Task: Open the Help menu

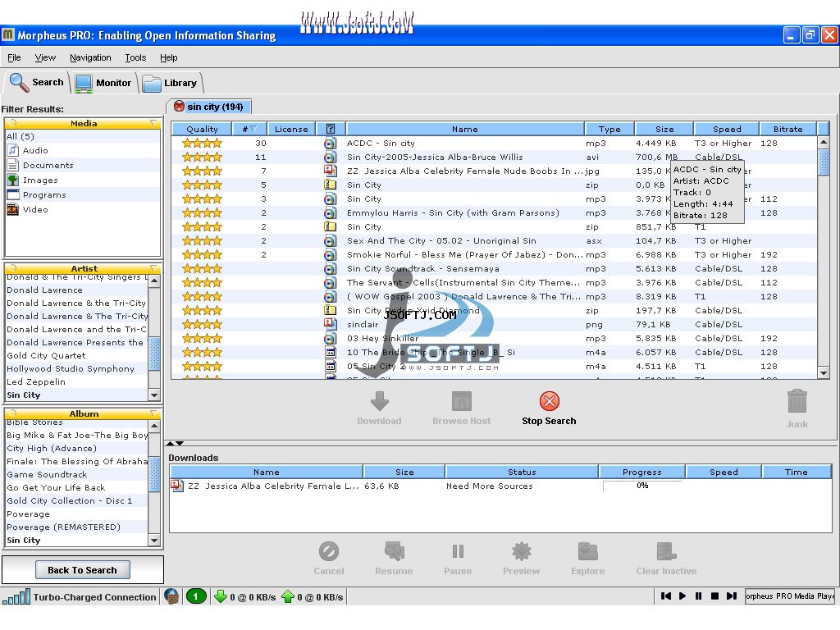Action: click(x=169, y=57)
